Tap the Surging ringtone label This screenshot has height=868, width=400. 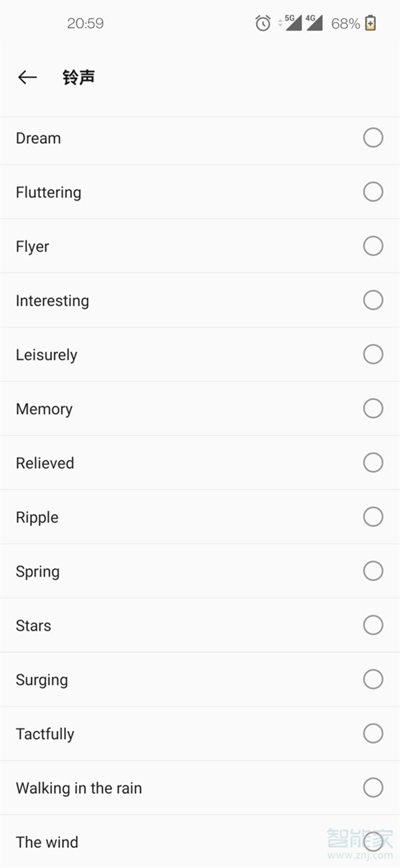pos(42,680)
